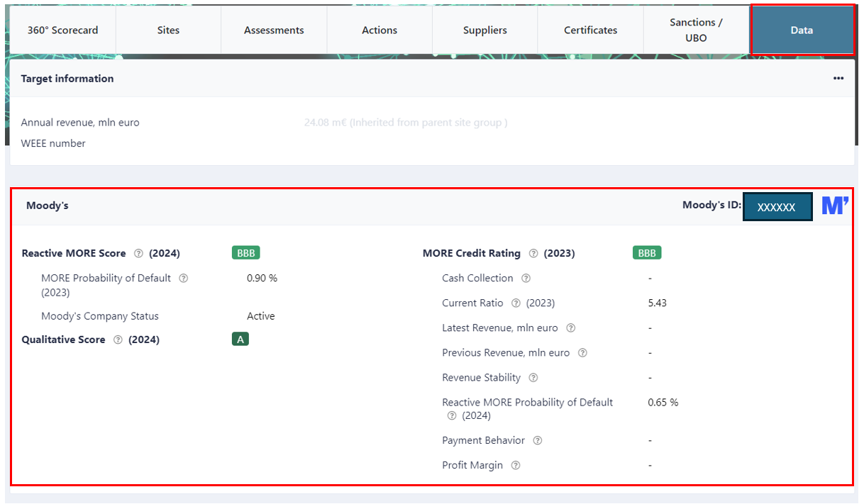Click the Revenue Stability label
864x504 pixels.
coord(482,377)
